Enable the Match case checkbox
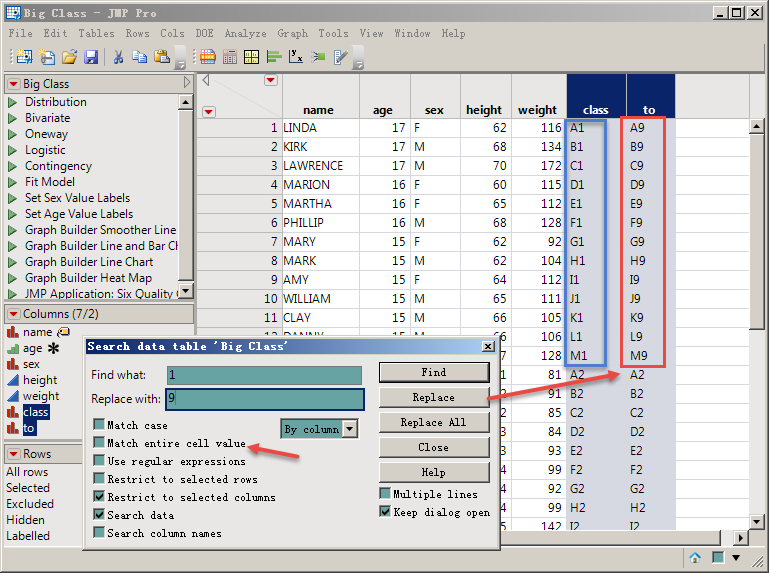The height and width of the screenshot is (573, 769). point(99,425)
